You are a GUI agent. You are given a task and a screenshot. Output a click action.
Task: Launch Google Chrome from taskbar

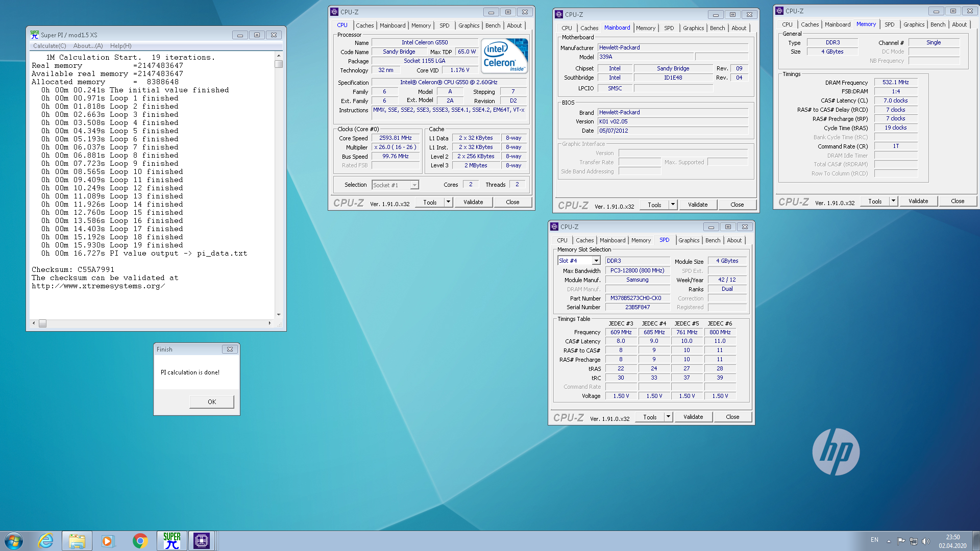click(140, 541)
